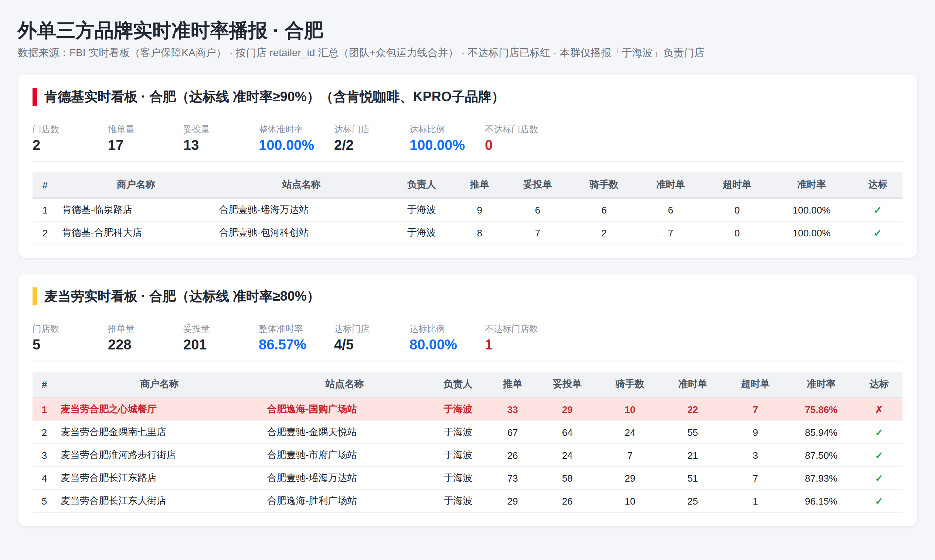This screenshot has width=935, height=560.
Task: Click station 合肥壹驰-包河科创站
Action: pyautogui.click(x=263, y=233)
